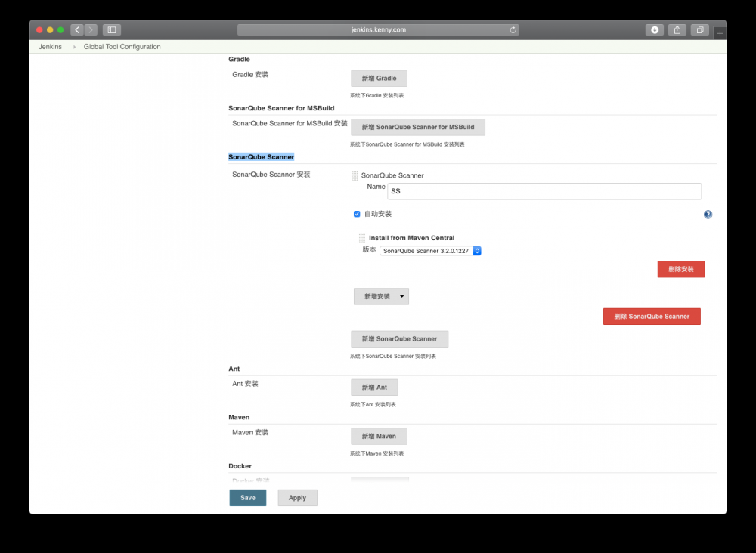Screen dimensions: 756x553
Task: Open a new tab with the plus icon
Action: [x=719, y=32]
